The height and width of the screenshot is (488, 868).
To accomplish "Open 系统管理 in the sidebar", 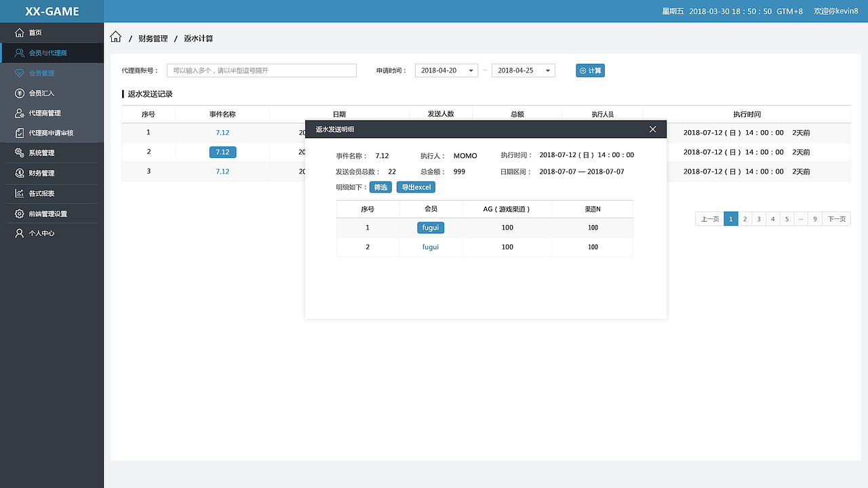I will click(x=52, y=153).
